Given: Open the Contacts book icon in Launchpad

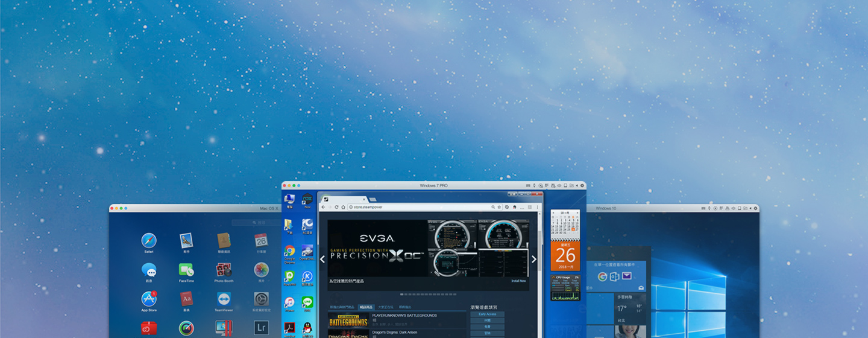Looking at the screenshot, I should (x=224, y=241).
